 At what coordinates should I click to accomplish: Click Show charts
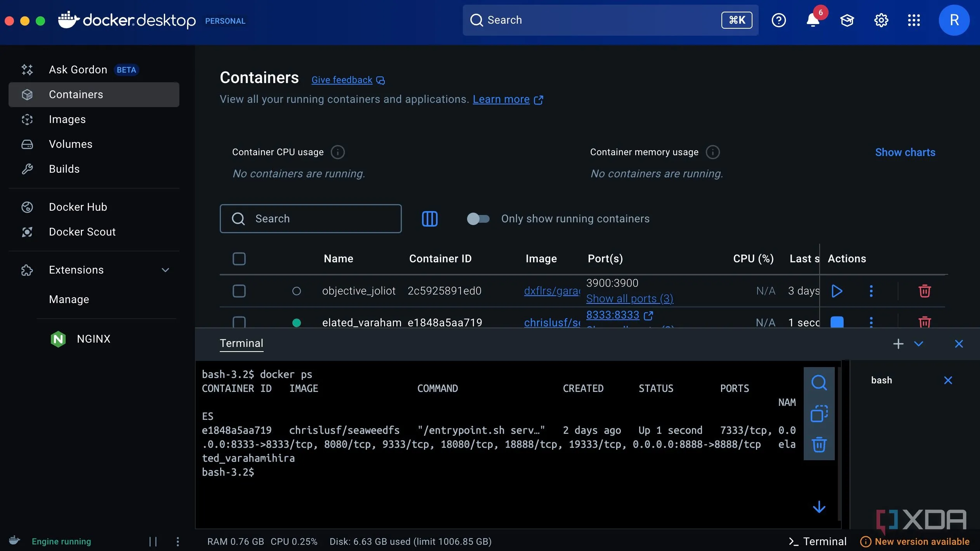(905, 152)
